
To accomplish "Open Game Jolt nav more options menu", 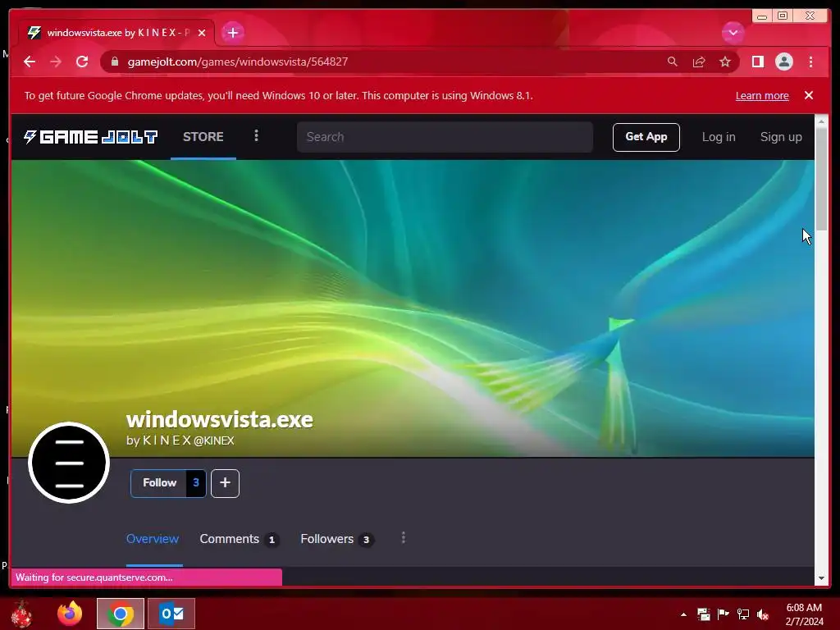I will (x=256, y=136).
